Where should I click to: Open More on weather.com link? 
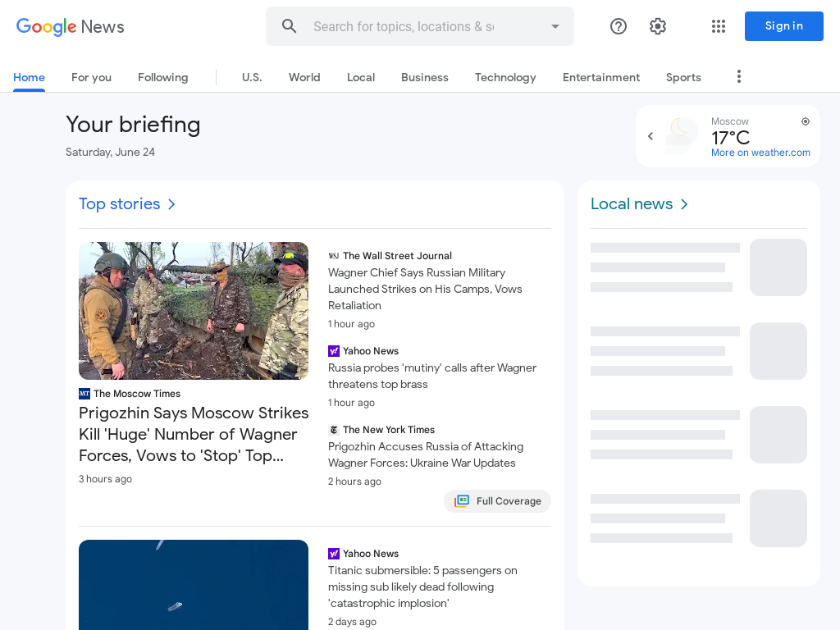760,153
